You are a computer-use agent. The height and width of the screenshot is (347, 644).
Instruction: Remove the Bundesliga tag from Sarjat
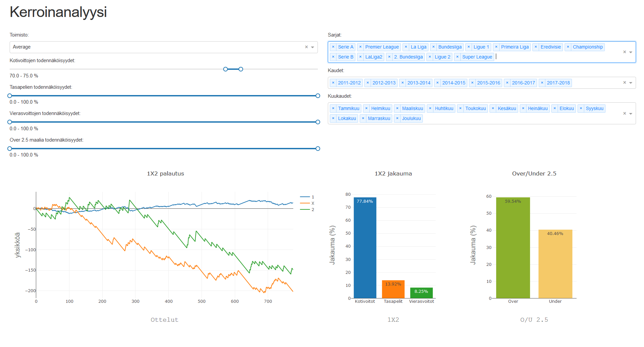click(433, 47)
